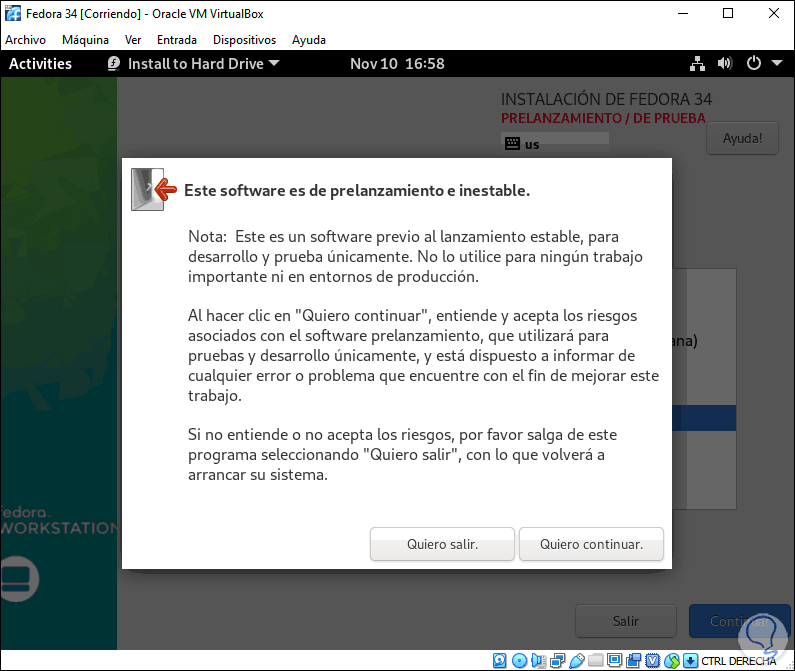Image resolution: width=795 pixels, height=671 pixels.
Task: Click the Quiero continuar. button
Action: [x=591, y=544]
